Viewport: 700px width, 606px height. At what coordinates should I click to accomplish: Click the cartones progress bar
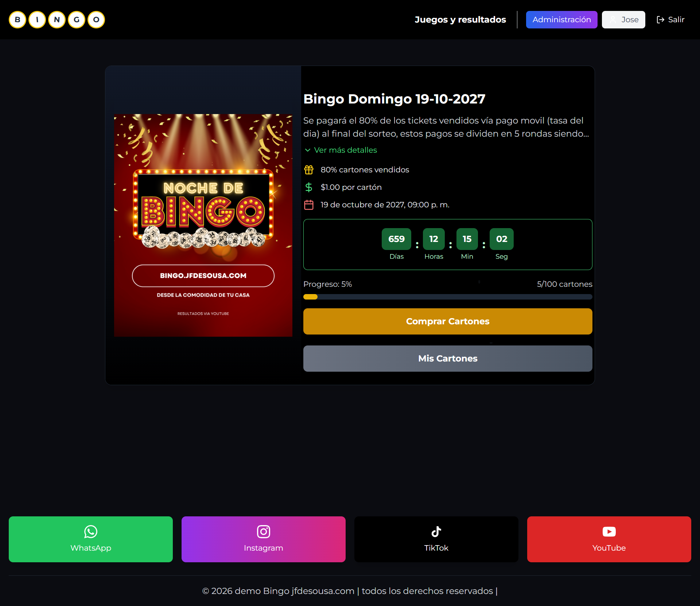pos(448,297)
